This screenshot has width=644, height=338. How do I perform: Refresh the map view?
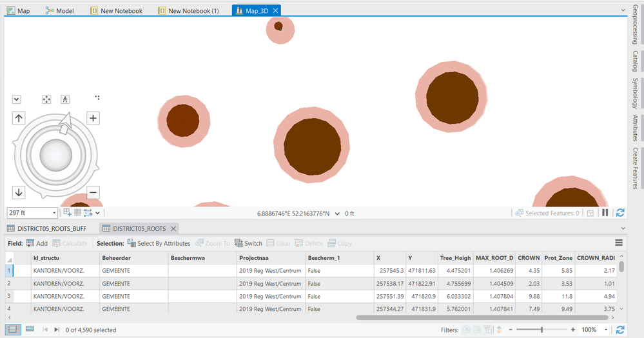tap(620, 213)
